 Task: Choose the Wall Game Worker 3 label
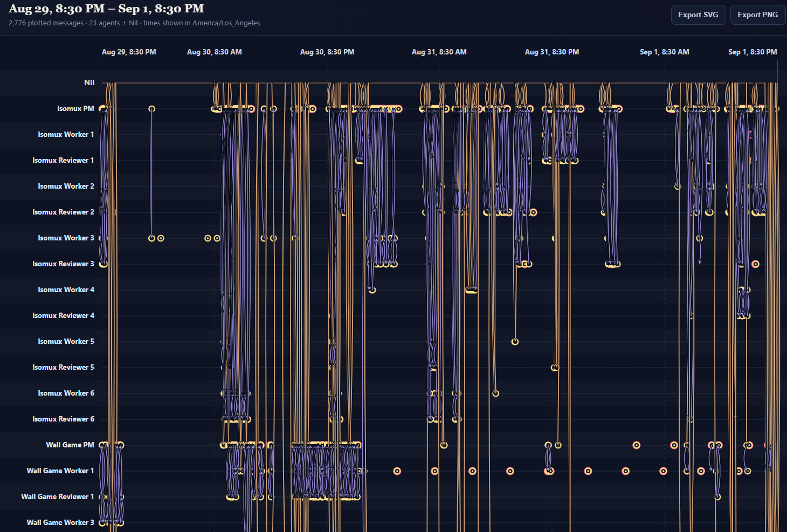click(60, 522)
